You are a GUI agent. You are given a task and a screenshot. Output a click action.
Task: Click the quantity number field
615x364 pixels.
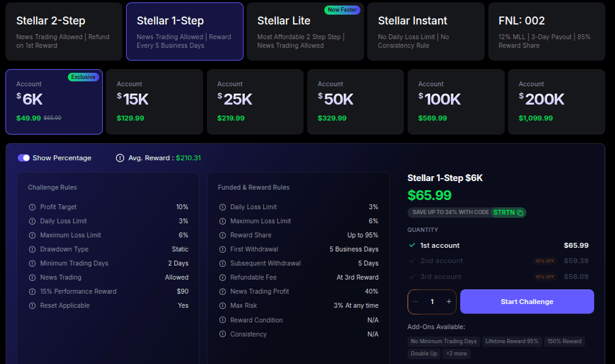tap(432, 302)
